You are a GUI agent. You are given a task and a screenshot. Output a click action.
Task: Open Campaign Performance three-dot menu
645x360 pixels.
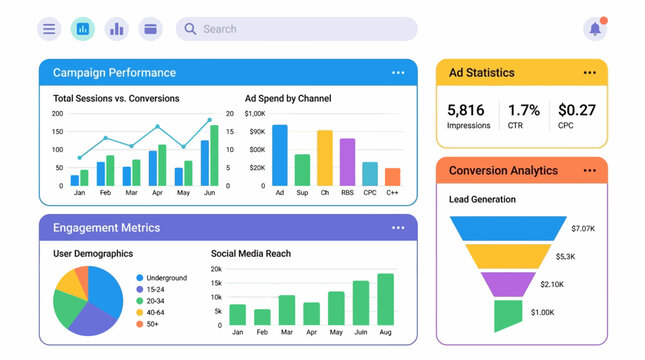(x=398, y=73)
